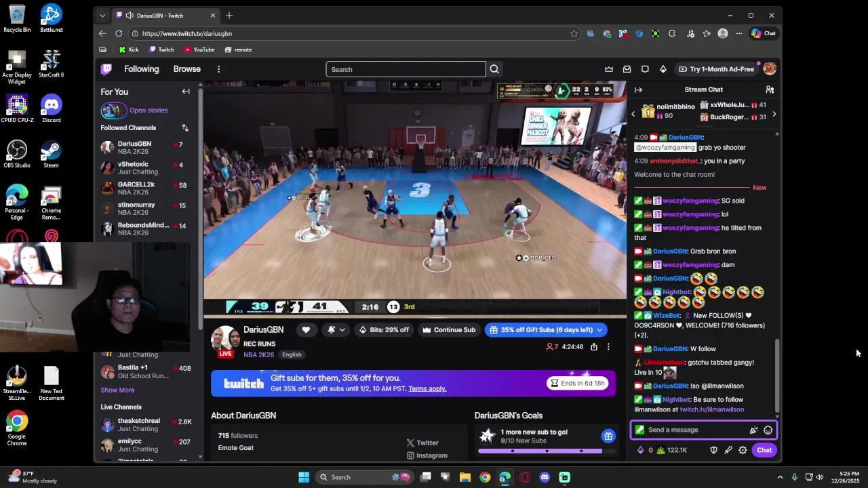
Task: Open the chat Community users icon
Action: (x=770, y=89)
